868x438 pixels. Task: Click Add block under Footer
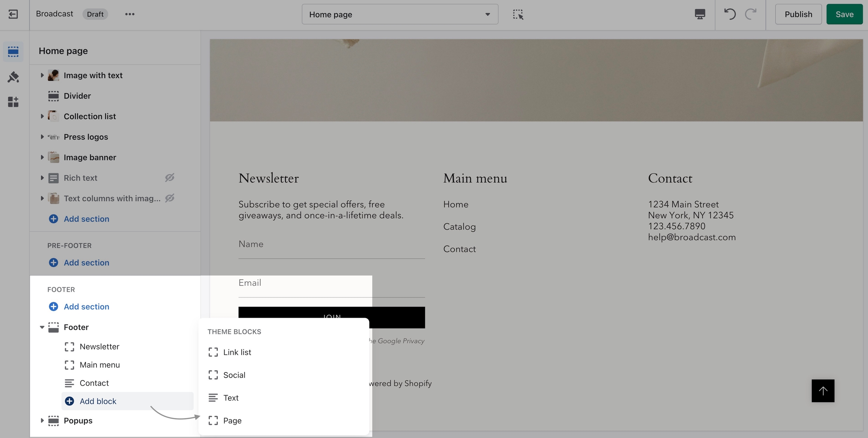[x=98, y=401]
